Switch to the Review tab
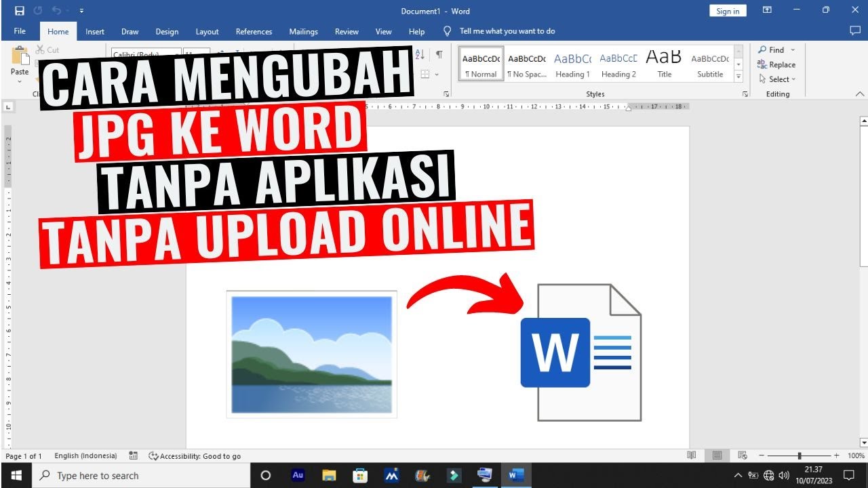 [347, 31]
